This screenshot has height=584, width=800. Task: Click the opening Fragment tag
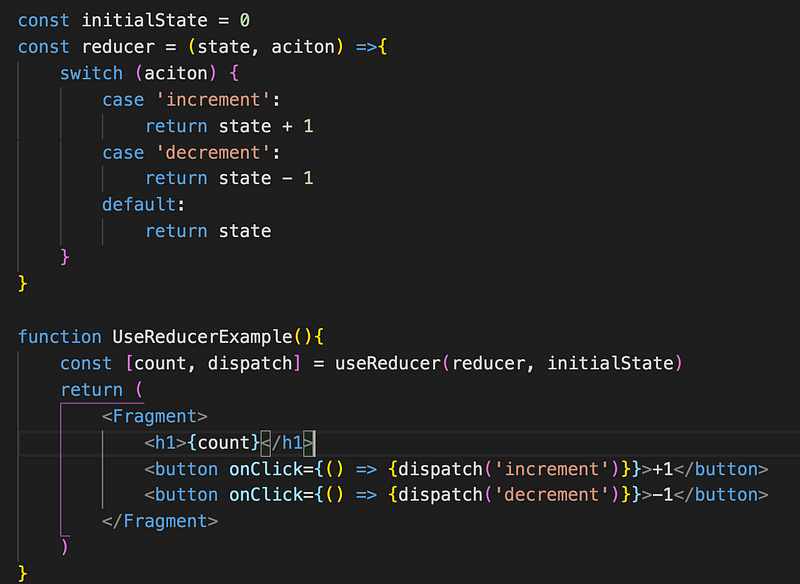tap(154, 416)
